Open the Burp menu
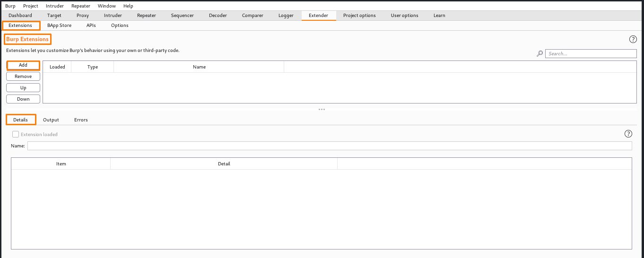 pos(10,6)
